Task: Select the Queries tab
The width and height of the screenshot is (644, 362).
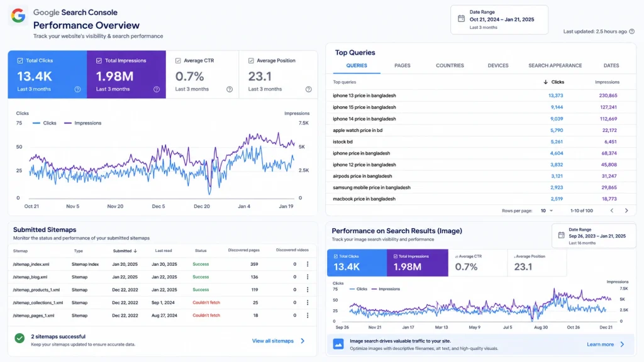Action: [357, 65]
